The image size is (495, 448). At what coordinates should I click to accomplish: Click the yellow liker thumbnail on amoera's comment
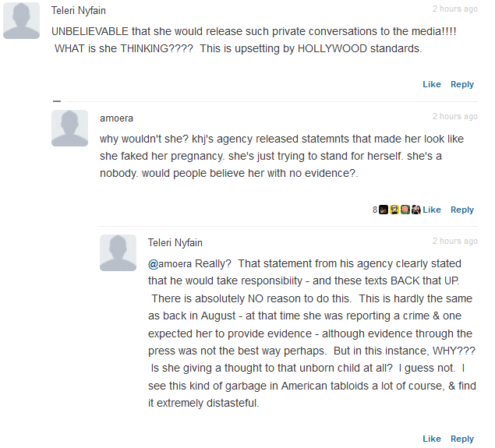[394, 210]
